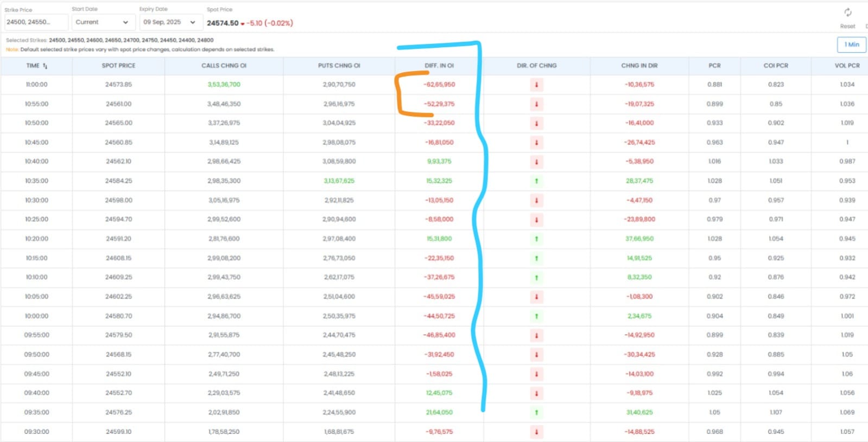Open the Start Date dropdown
Screen dimensions: 868x442
(102, 22)
